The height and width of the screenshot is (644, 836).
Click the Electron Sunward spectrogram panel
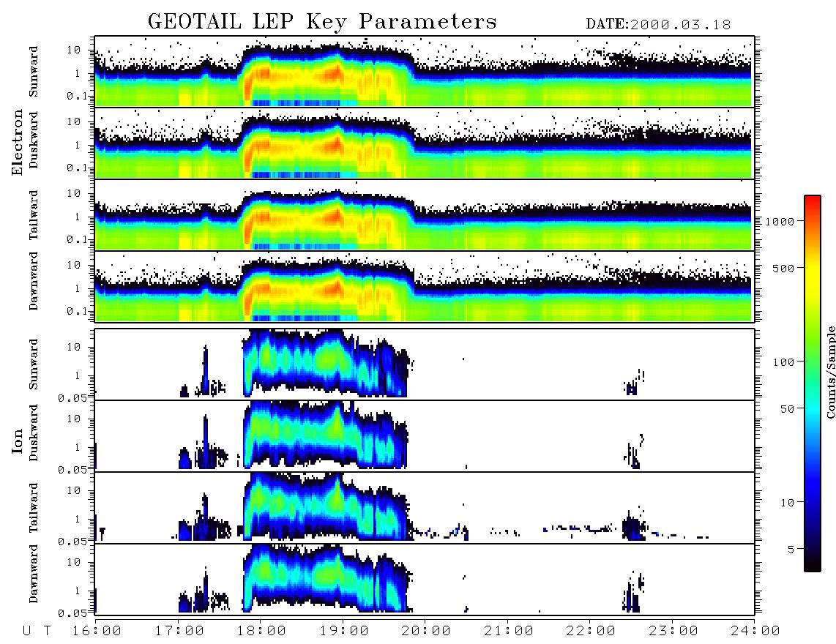[x=425, y=72]
